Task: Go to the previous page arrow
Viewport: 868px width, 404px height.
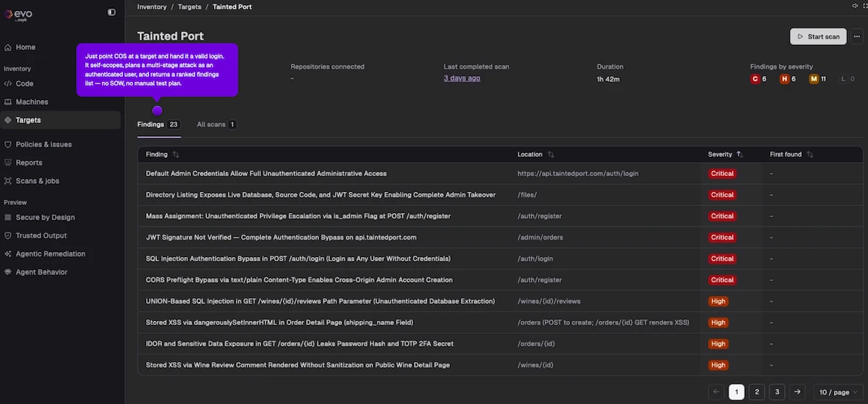Action: [716, 392]
